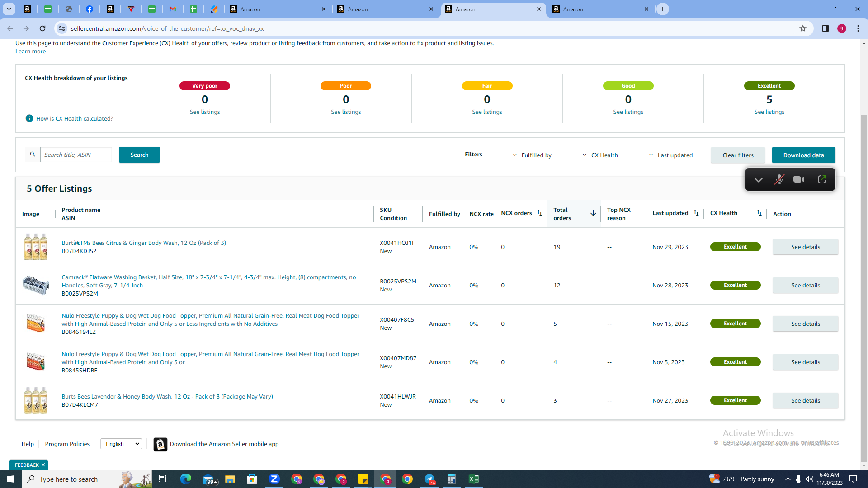Image resolution: width=868 pixels, height=488 pixels.
Task: Open the English language dropdown
Action: (121, 444)
